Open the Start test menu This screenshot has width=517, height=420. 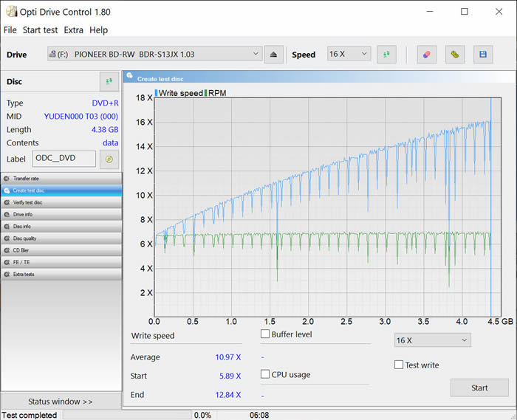tap(40, 30)
